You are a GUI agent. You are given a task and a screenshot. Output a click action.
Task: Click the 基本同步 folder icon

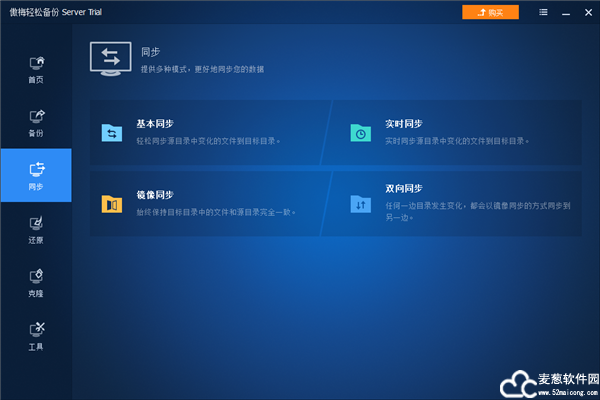(x=111, y=133)
